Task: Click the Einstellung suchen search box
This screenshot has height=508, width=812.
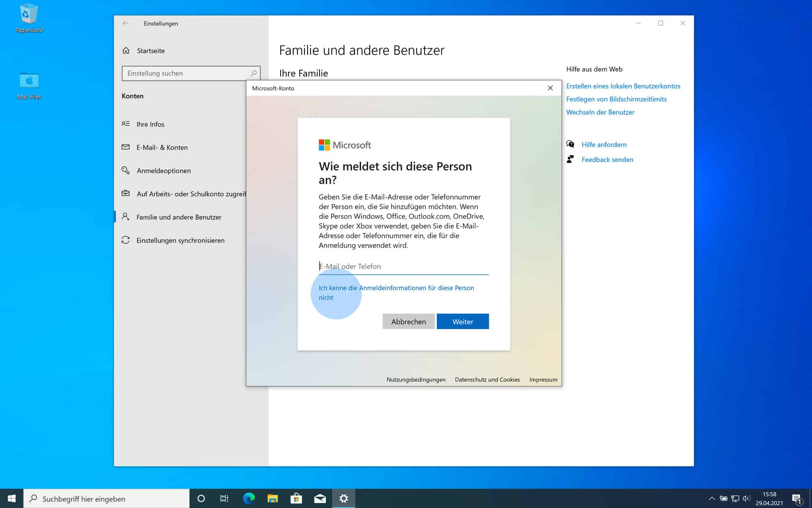Action: click(191, 73)
